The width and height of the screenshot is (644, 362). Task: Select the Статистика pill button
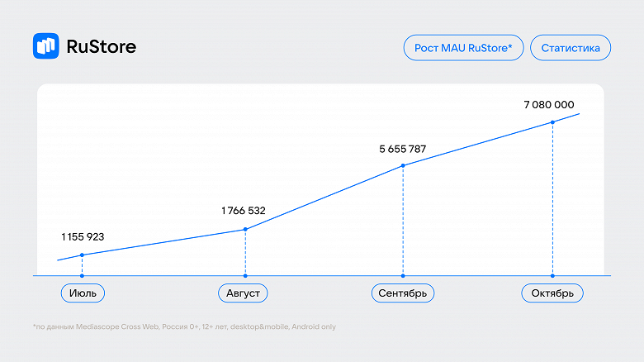pyautogui.click(x=571, y=47)
